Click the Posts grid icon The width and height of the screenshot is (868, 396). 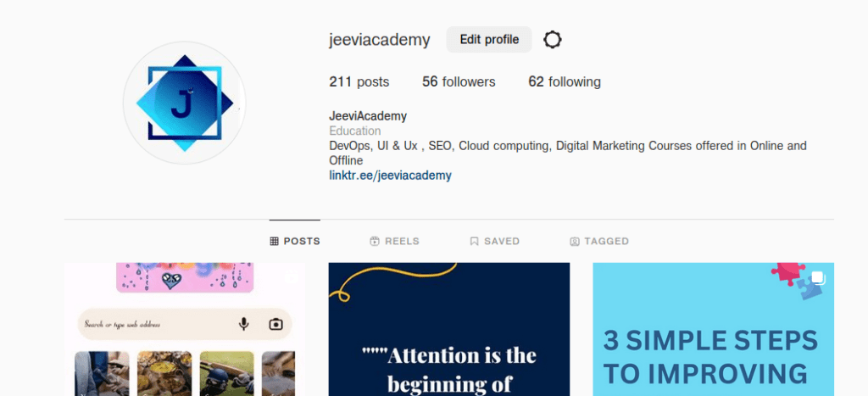(x=274, y=241)
